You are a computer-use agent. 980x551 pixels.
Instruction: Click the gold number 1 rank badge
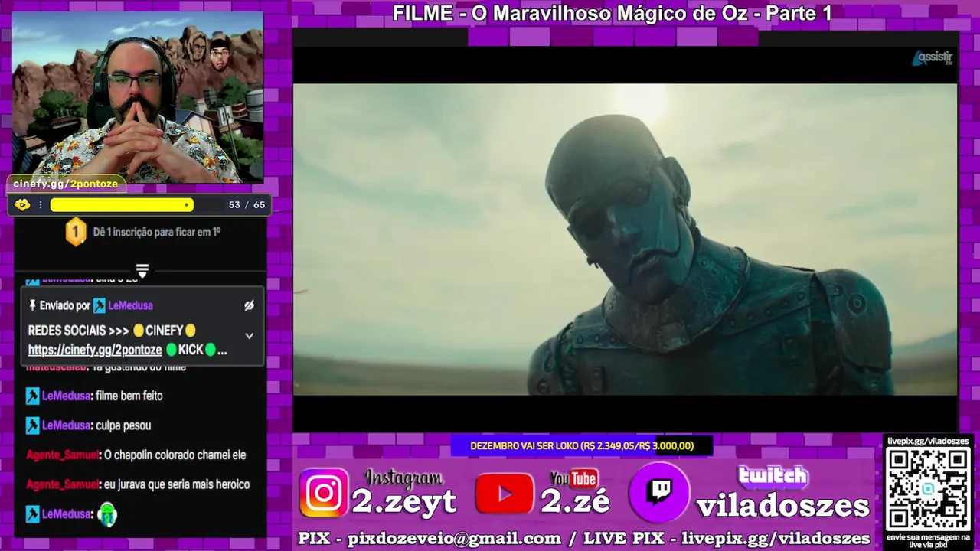76,232
